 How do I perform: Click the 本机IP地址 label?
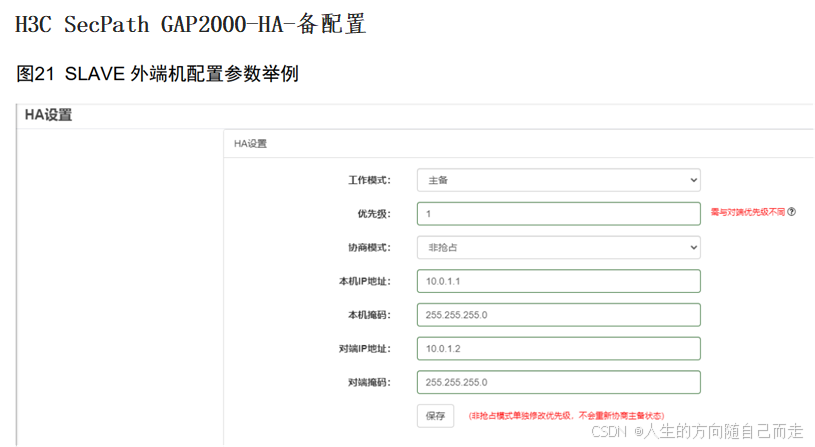click(x=365, y=282)
